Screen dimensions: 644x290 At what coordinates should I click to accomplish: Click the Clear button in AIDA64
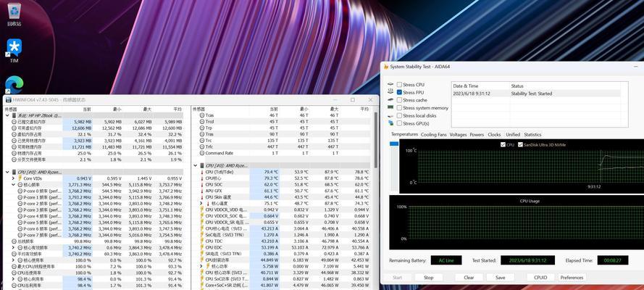point(469,277)
